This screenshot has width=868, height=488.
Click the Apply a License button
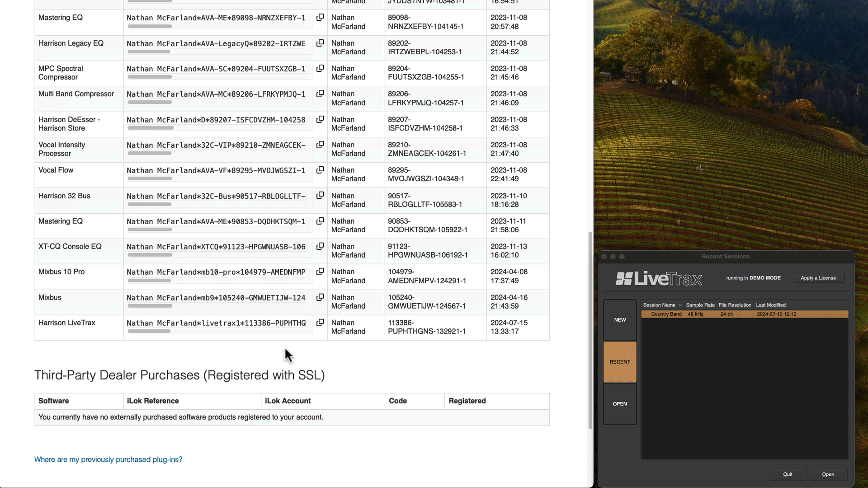click(819, 278)
